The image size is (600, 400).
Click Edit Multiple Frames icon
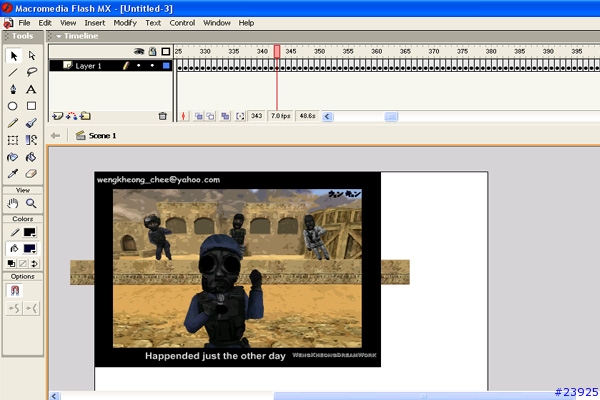pos(225,116)
